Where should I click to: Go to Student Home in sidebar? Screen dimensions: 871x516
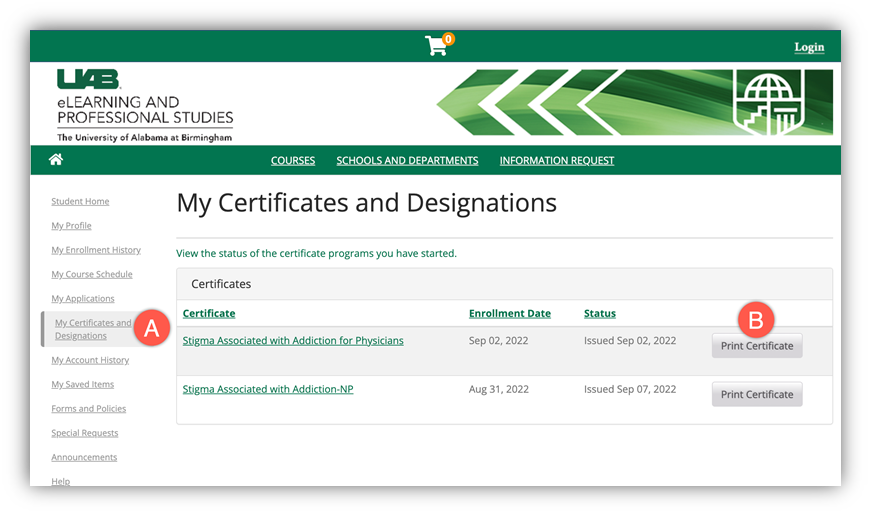(x=80, y=202)
